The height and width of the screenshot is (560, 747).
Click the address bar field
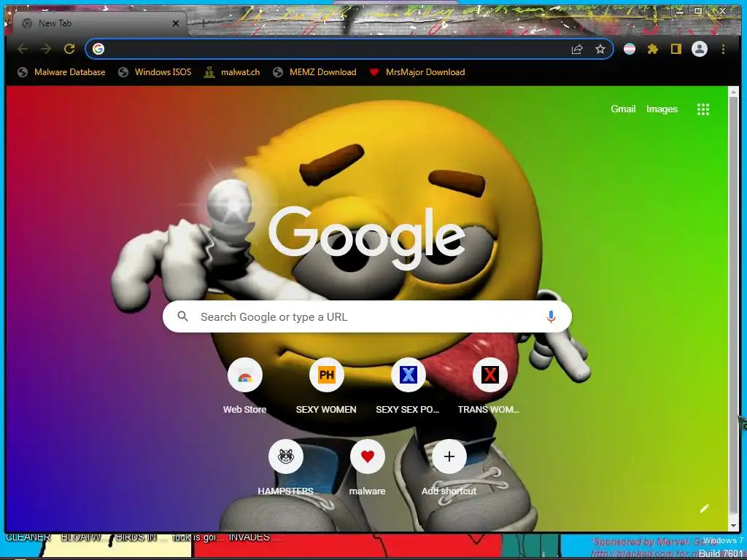click(x=349, y=49)
